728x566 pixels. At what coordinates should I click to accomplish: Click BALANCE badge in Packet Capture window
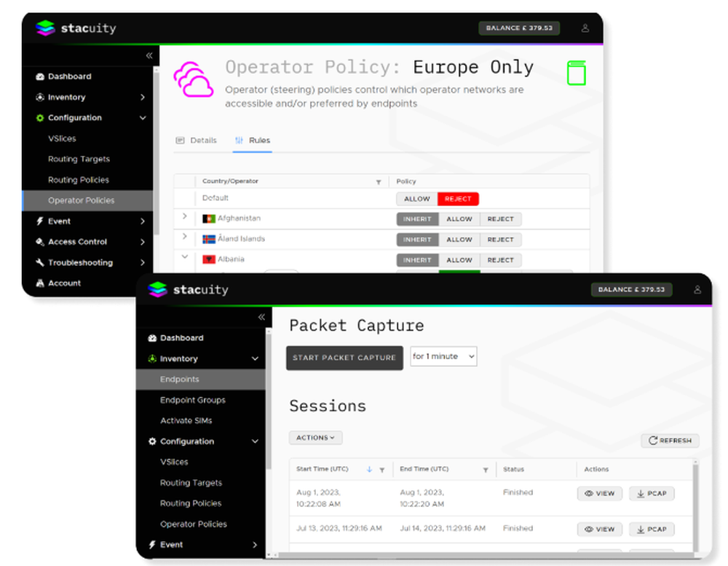pos(631,289)
